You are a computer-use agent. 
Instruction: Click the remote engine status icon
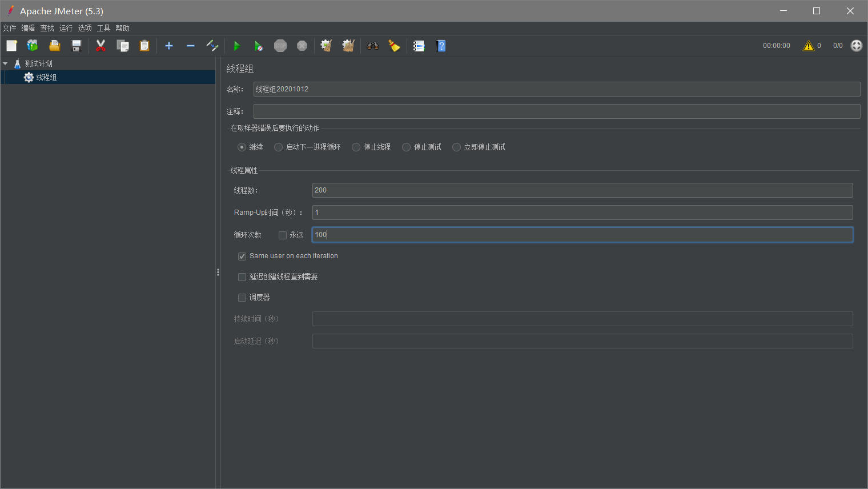tap(857, 46)
